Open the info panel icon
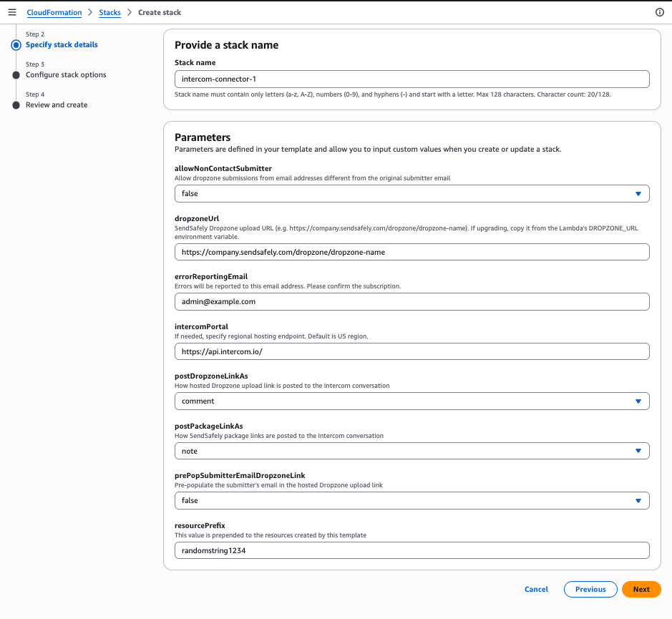 [x=660, y=12]
